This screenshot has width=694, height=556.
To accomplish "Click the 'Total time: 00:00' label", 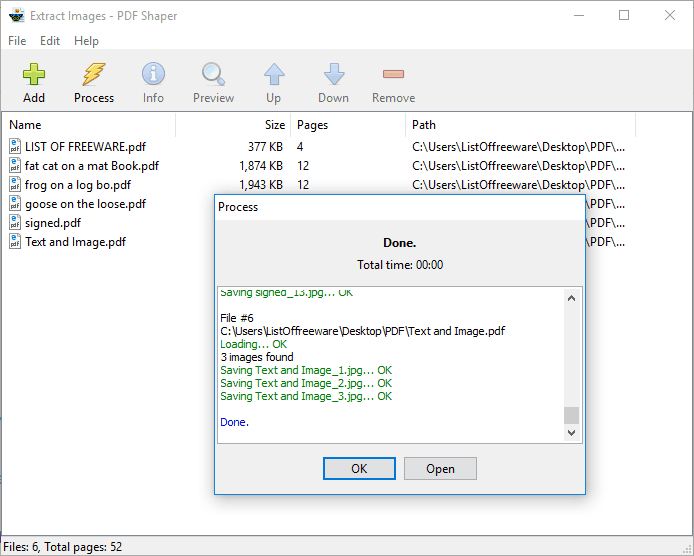I will point(400,265).
